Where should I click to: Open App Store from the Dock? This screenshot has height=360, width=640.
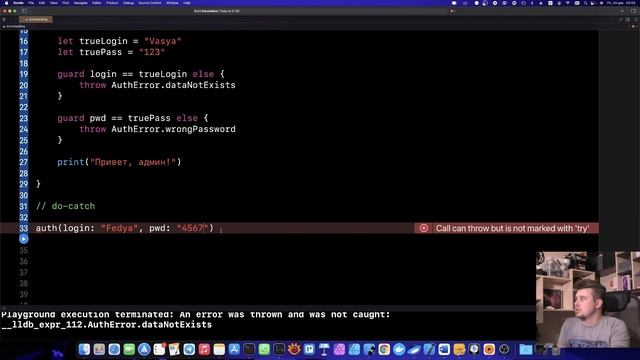point(234,349)
